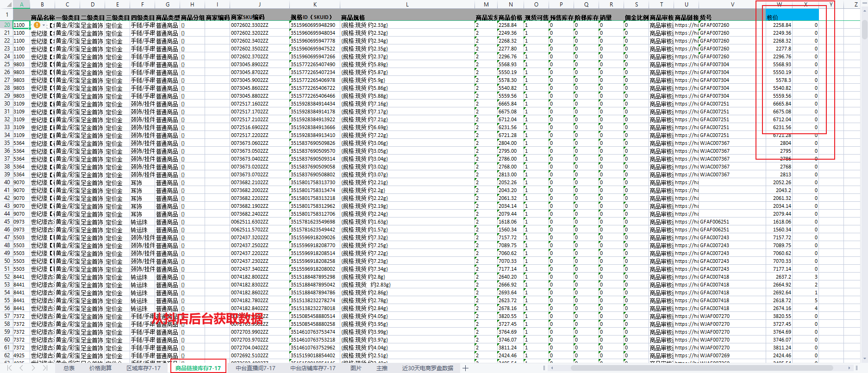Open the 中台直播间7-17 sheet tab
This screenshot has width=868, height=373.
point(255,368)
